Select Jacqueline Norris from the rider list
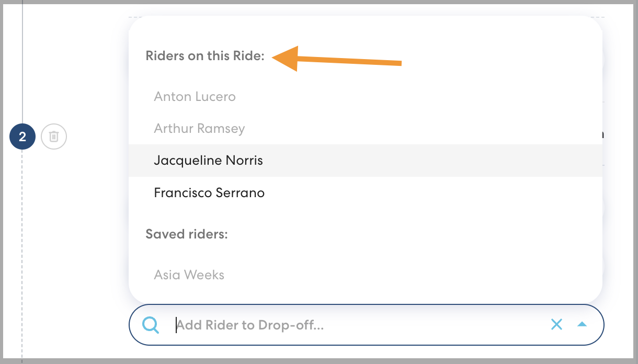The image size is (638, 364). (x=208, y=161)
